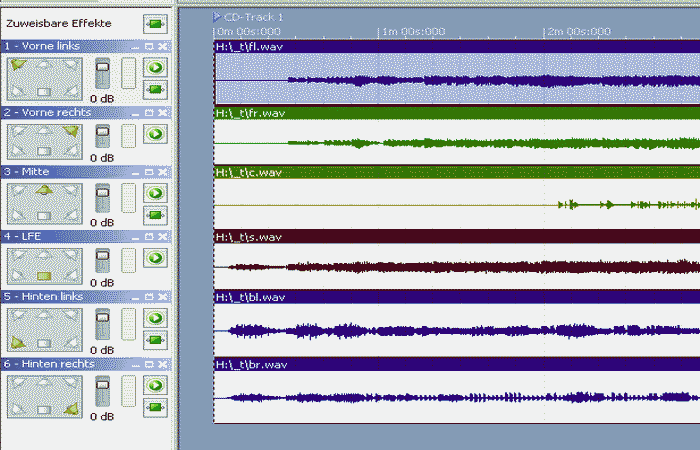Viewport: 700px width, 450px height.
Task: Toggle Hinten rechts track green play button
Action: [155, 385]
